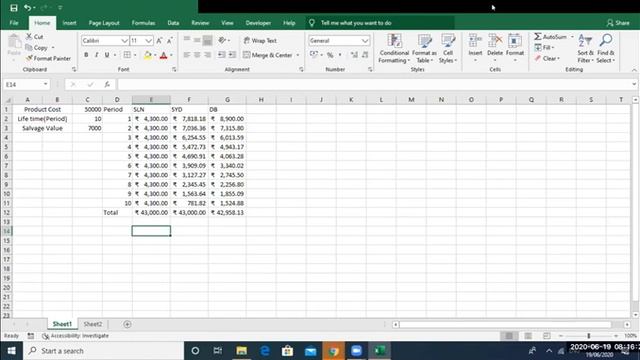Click the Share button
The width and height of the screenshot is (640, 360).
[x=618, y=23]
